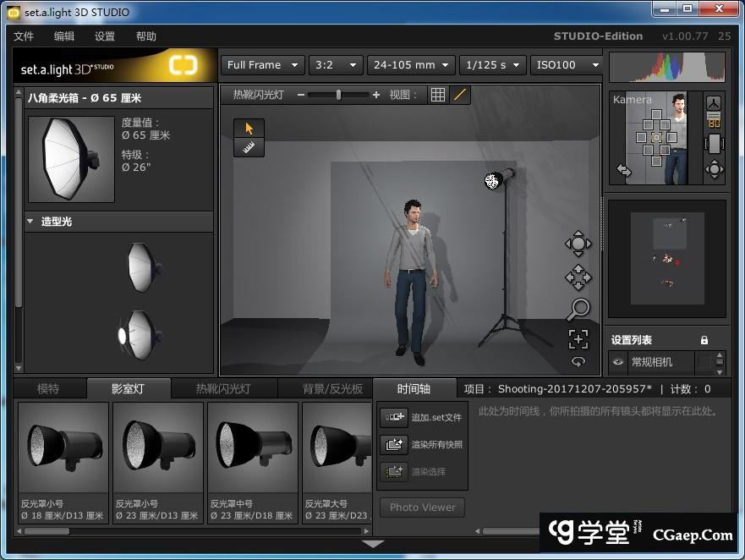Open the 文件 menu
This screenshot has height=560, width=745.
coord(24,36)
